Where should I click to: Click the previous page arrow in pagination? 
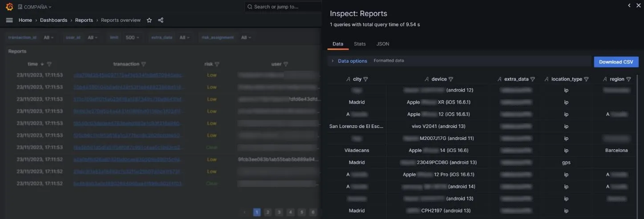(x=245, y=212)
